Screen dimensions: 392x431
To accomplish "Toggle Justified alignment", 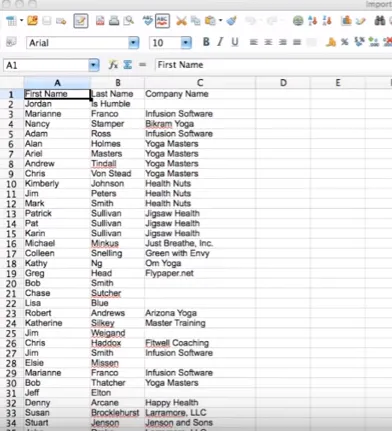I will pyautogui.click(x=297, y=42).
